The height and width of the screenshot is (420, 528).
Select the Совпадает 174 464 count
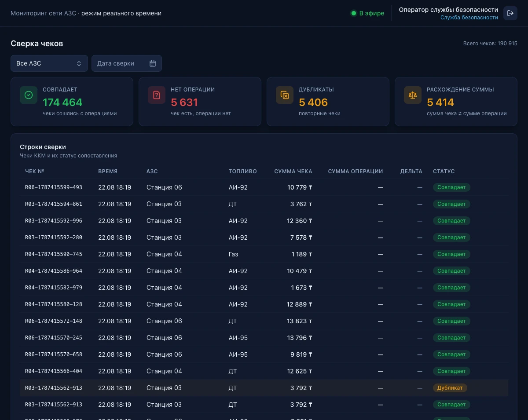pyautogui.click(x=62, y=102)
